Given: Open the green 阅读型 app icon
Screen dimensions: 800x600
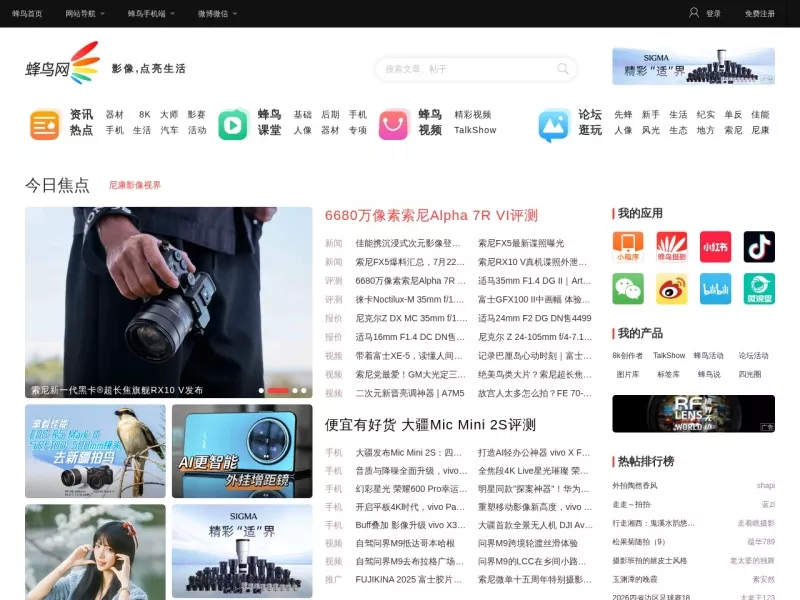Looking at the screenshot, I should coord(759,289).
